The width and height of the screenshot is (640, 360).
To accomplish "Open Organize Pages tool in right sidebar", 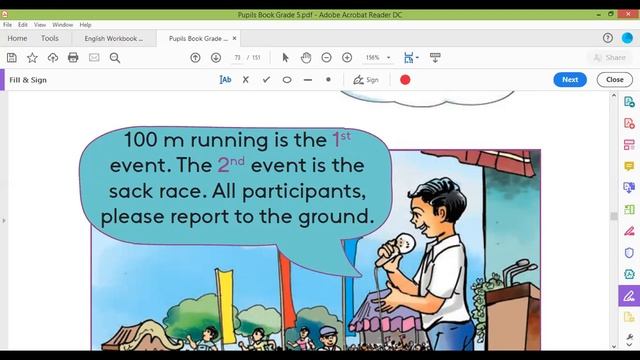I will (629, 144).
